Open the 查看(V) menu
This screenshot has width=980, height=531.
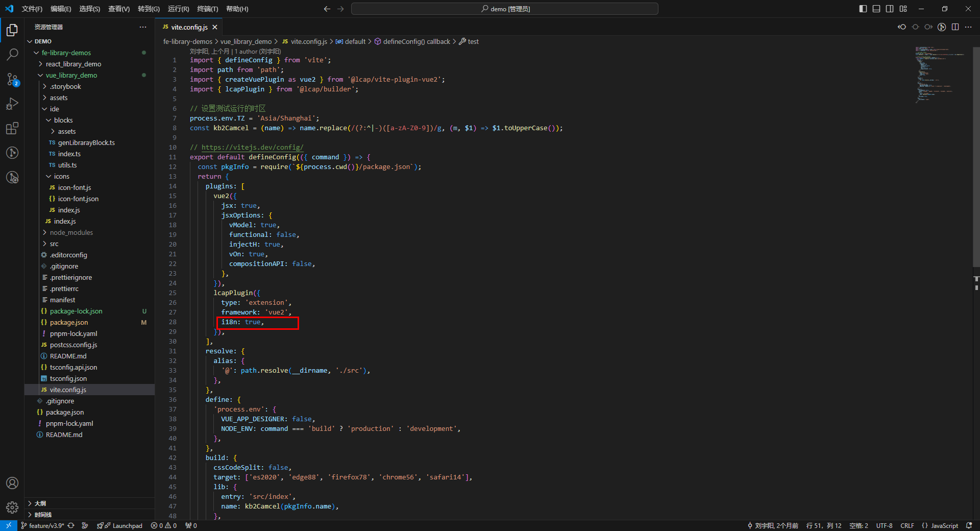click(x=119, y=9)
